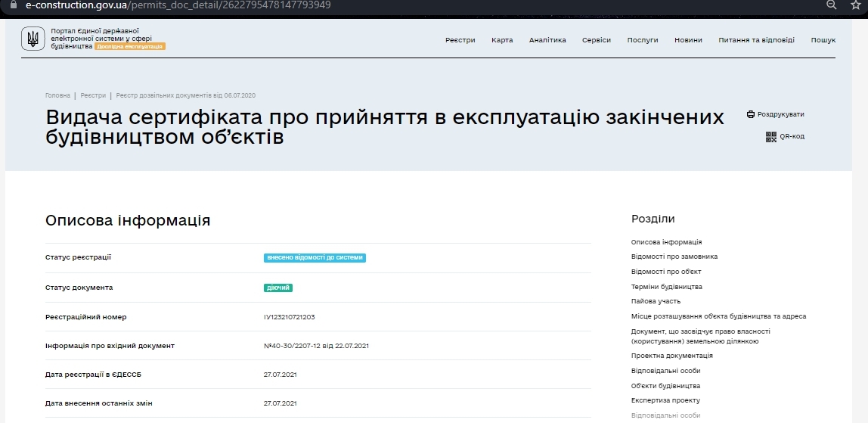This screenshot has width=868, height=423.
Task: Click the Описова інформація section heading
Action: point(128,220)
